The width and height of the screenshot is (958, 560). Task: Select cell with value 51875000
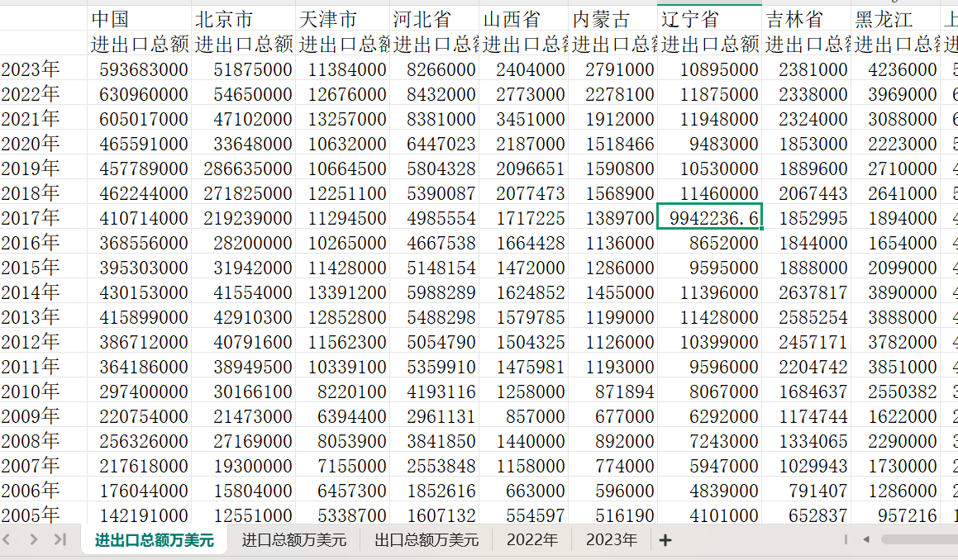pyautogui.click(x=244, y=69)
